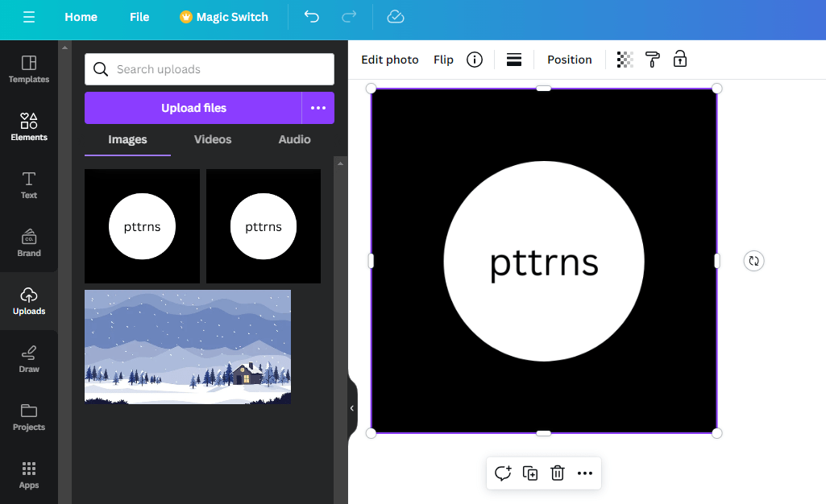Switch to the Videos tab
The image size is (826, 504).
pyautogui.click(x=212, y=139)
